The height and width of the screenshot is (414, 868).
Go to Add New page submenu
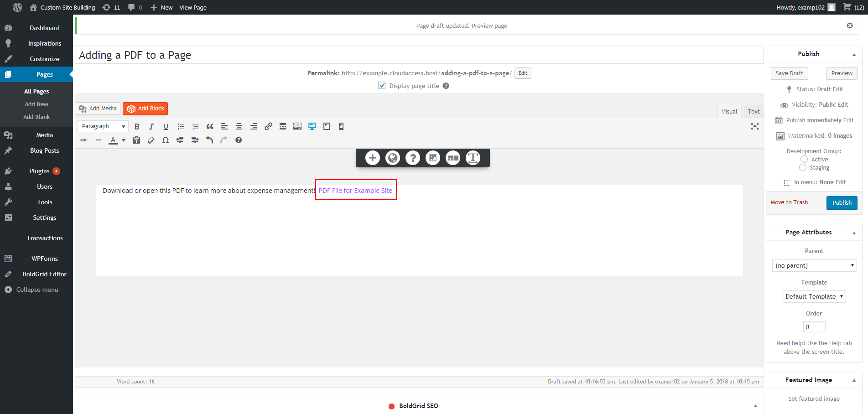pos(36,104)
